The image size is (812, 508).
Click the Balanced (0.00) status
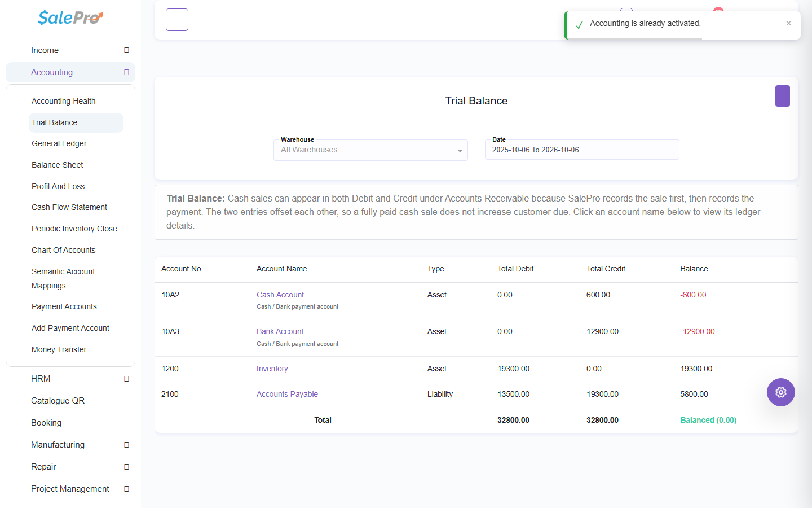pyautogui.click(x=708, y=420)
